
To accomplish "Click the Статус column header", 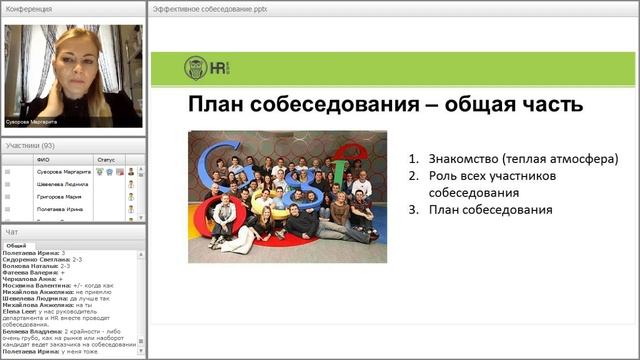I will [x=109, y=160].
